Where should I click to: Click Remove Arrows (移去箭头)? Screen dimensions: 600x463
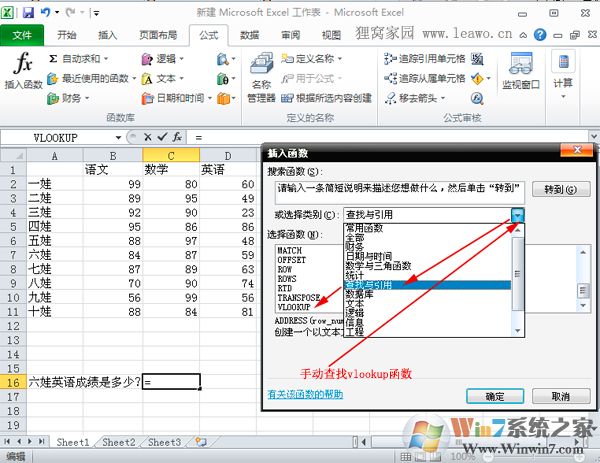[415, 98]
